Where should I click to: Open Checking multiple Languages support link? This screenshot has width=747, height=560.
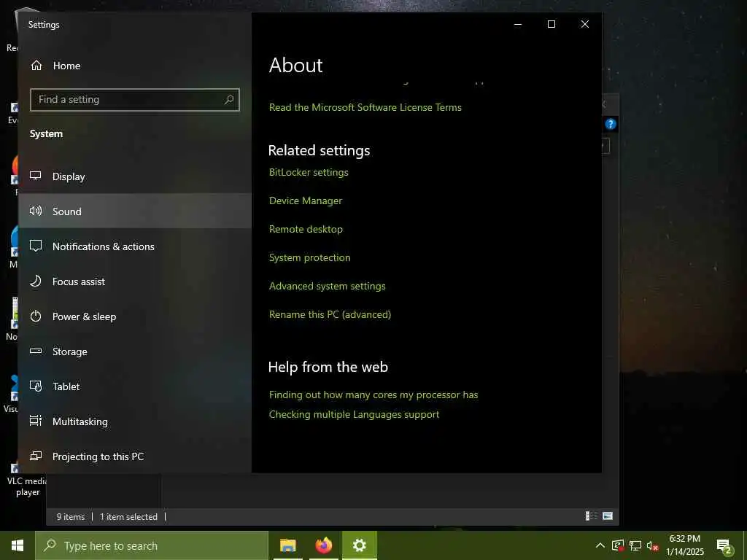[x=354, y=414]
